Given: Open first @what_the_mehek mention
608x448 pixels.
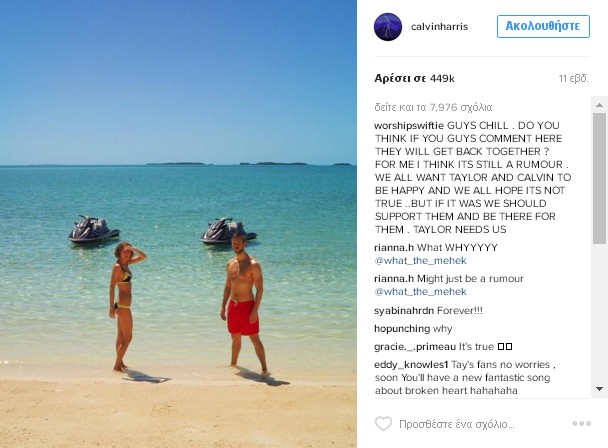Looking at the screenshot, I should tap(420, 261).
